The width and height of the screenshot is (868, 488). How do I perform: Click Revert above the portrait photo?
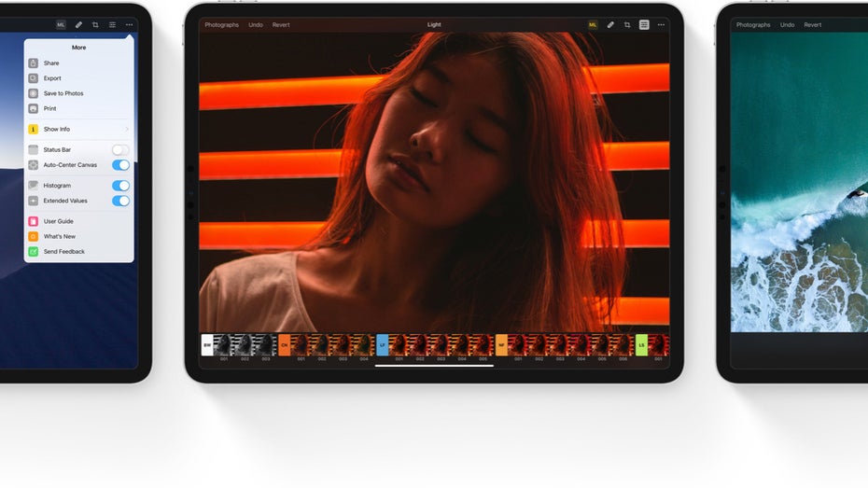[x=281, y=25]
